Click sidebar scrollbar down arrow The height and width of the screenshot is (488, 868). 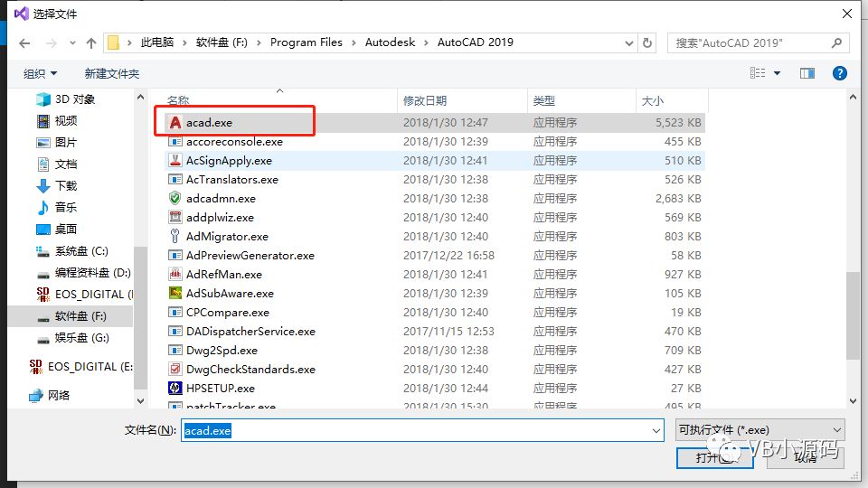(140, 400)
